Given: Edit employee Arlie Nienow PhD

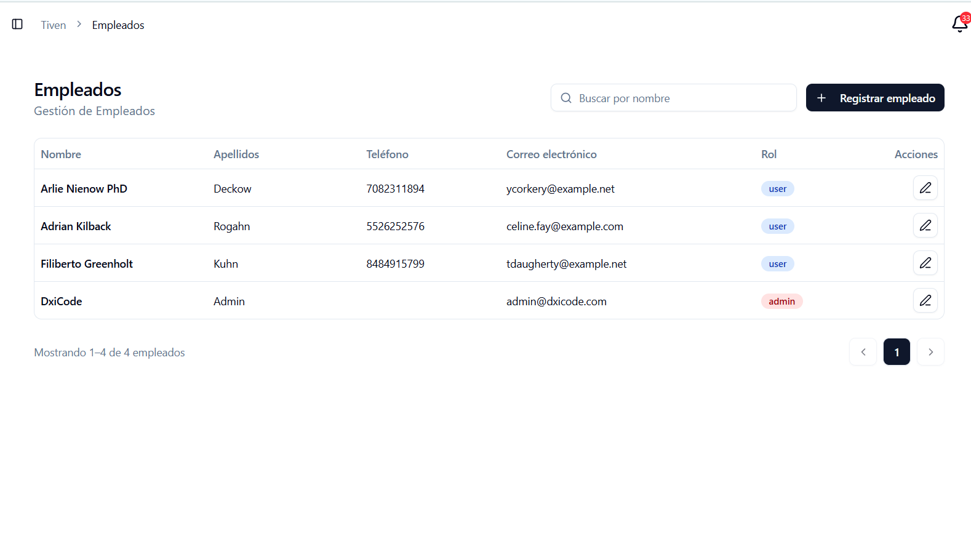Looking at the screenshot, I should point(925,188).
